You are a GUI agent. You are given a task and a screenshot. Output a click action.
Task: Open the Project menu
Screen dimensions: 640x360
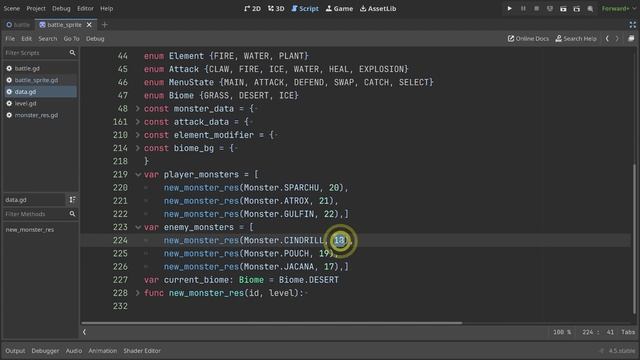click(x=36, y=9)
